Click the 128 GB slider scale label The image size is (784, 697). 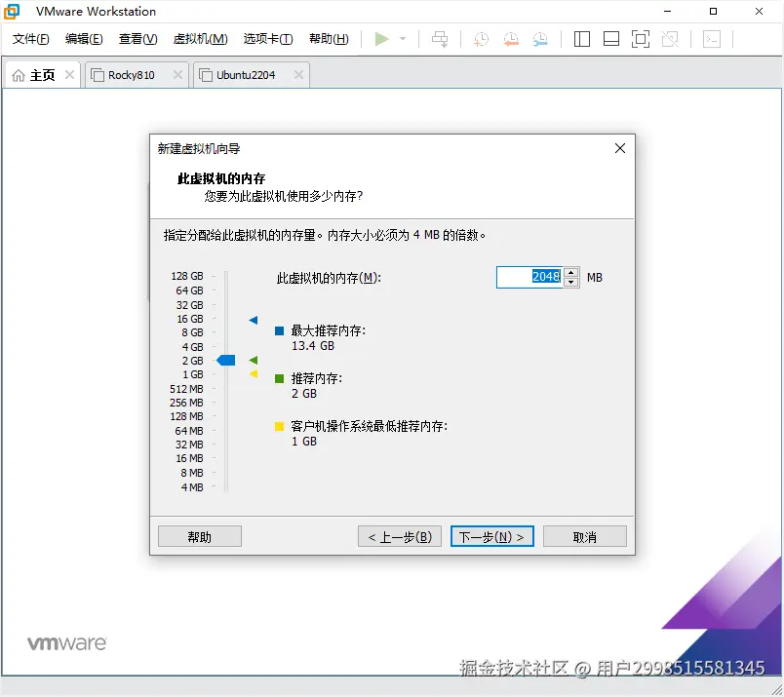(187, 276)
